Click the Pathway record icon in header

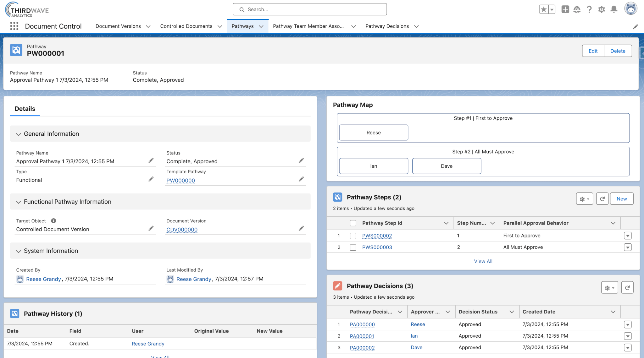pyautogui.click(x=16, y=50)
